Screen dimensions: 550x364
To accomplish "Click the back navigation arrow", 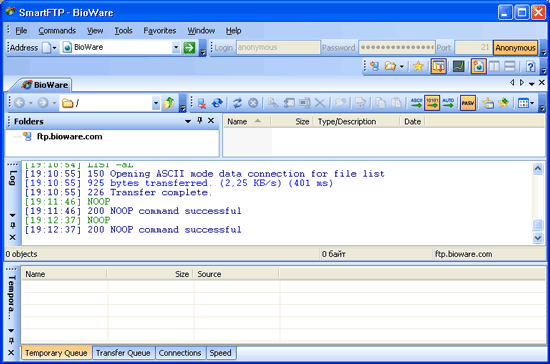I will tap(20, 103).
